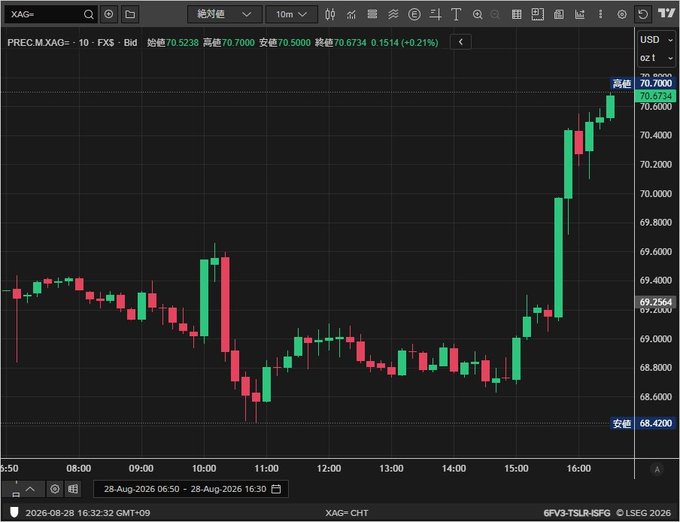Click the © LSEG 2026 copyright text
This screenshot has height=522, width=680.
(643, 513)
